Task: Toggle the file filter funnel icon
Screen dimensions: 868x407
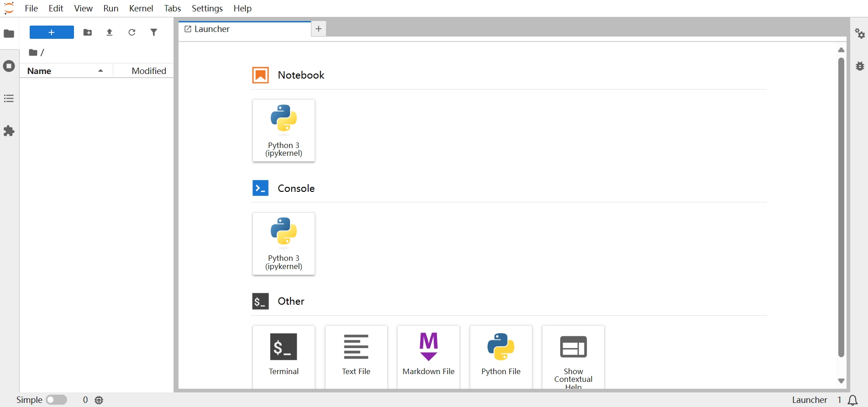Action: (x=154, y=32)
